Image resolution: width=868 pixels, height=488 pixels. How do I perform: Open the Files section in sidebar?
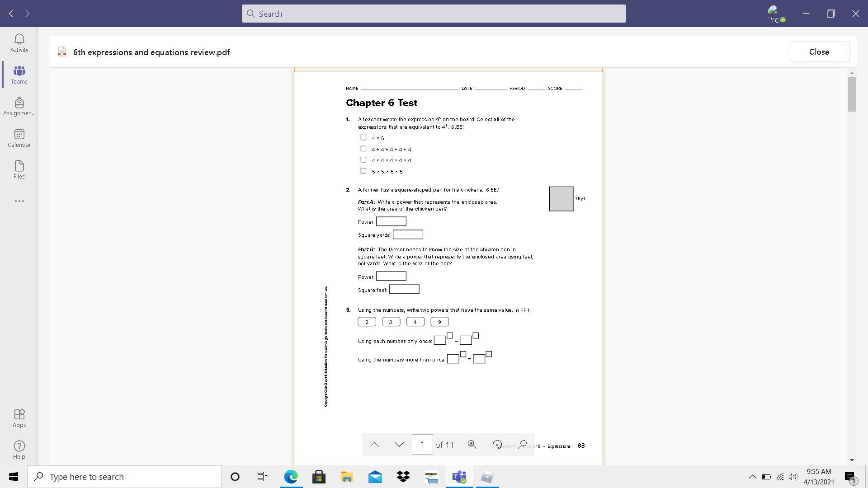[19, 170]
